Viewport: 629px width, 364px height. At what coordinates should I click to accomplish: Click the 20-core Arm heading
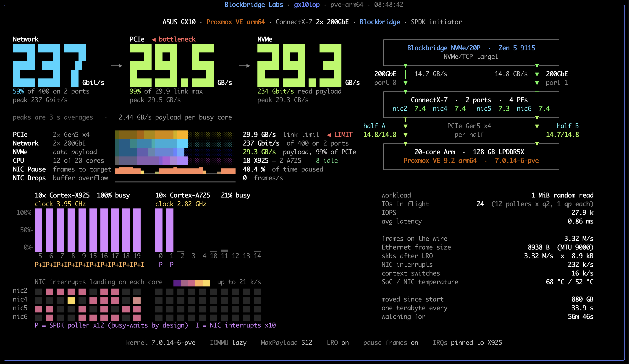tap(435, 152)
